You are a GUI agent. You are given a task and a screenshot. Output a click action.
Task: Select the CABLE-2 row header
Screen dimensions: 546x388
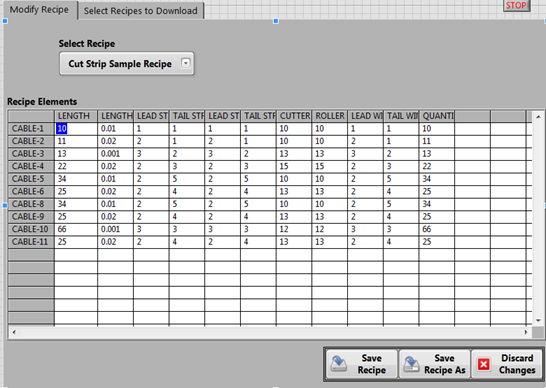click(31, 141)
